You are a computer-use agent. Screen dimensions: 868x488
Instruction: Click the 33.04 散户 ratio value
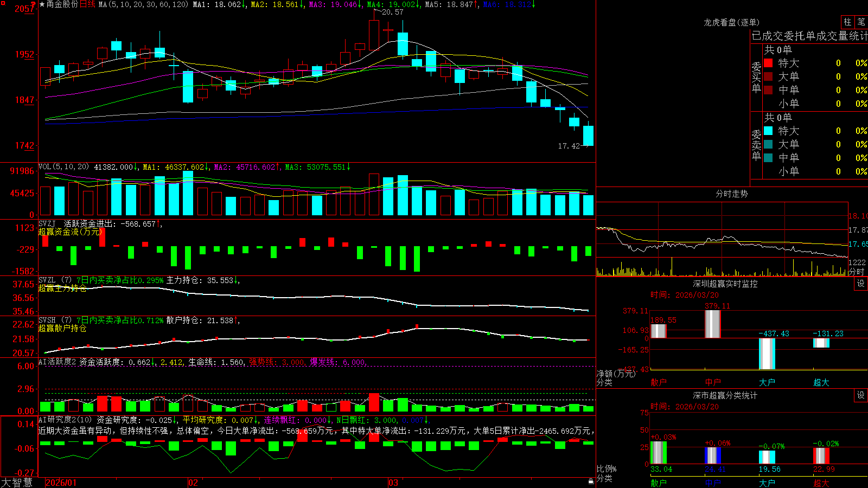[661, 469]
